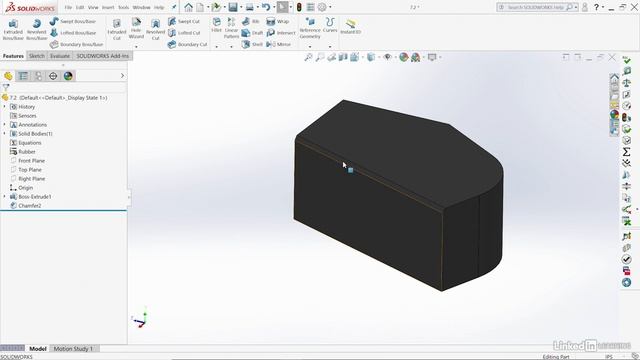Click Zoom to Fit in view toolbar
The image size is (640, 360).
(309, 57)
